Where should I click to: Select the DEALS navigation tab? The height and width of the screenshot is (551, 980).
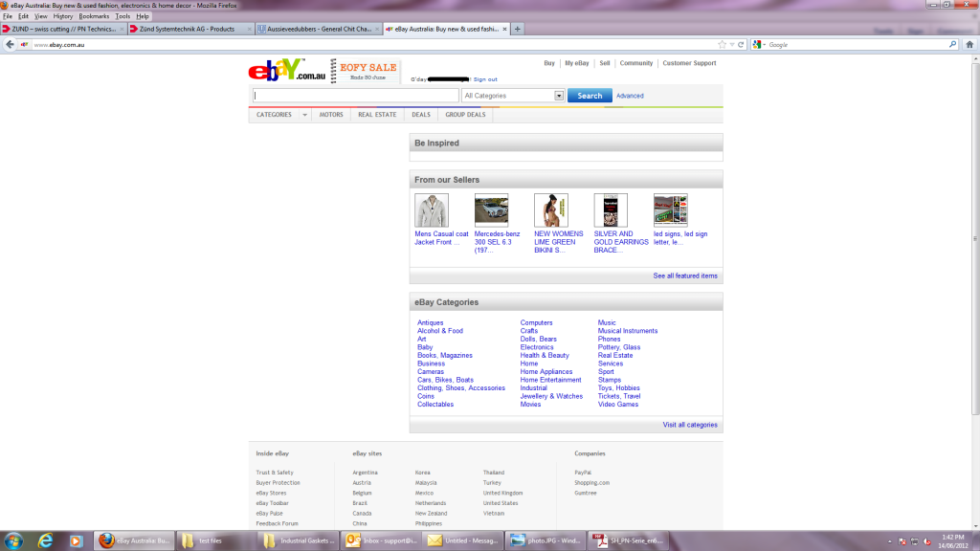pyautogui.click(x=421, y=115)
